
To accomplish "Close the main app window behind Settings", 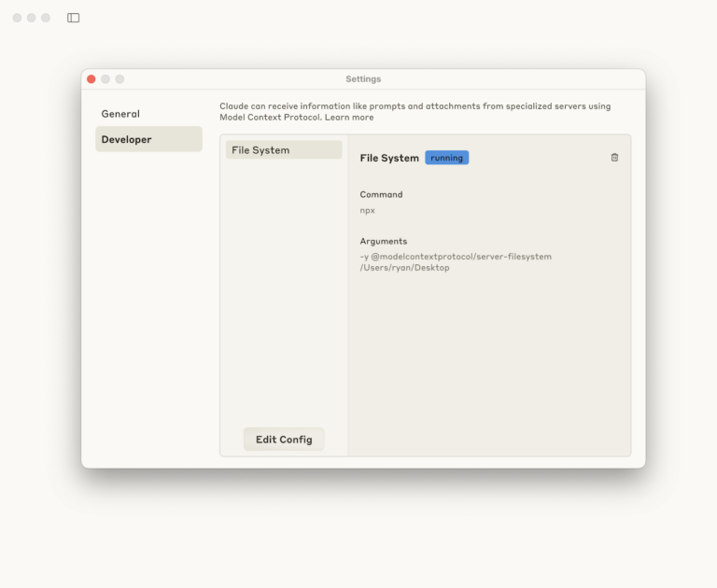I will [x=17, y=18].
